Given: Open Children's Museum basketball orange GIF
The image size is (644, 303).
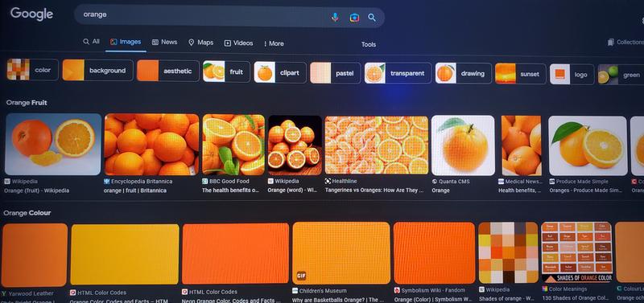Looking at the screenshot, I should point(341,253).
